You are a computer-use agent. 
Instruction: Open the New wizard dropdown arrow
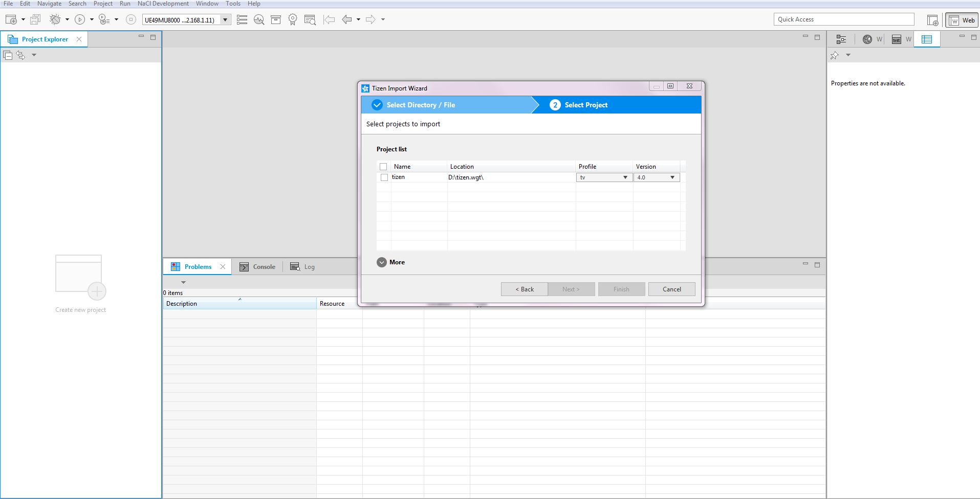[23, 19]
